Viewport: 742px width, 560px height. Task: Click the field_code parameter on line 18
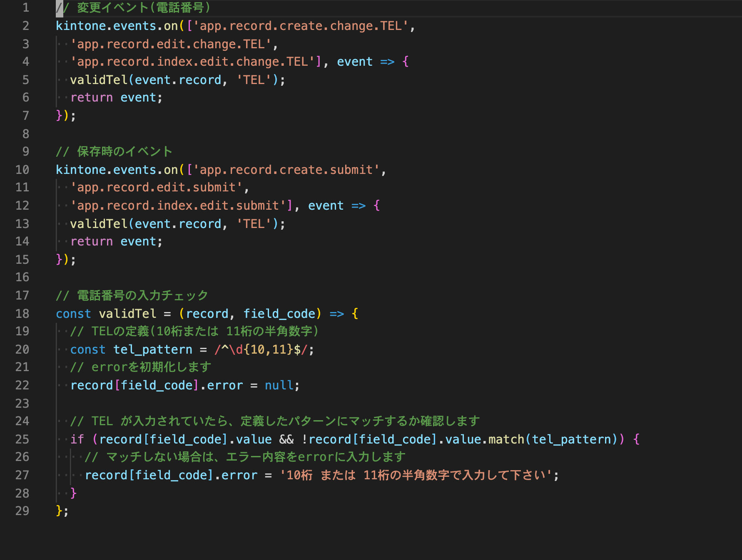tap(279, 314)
